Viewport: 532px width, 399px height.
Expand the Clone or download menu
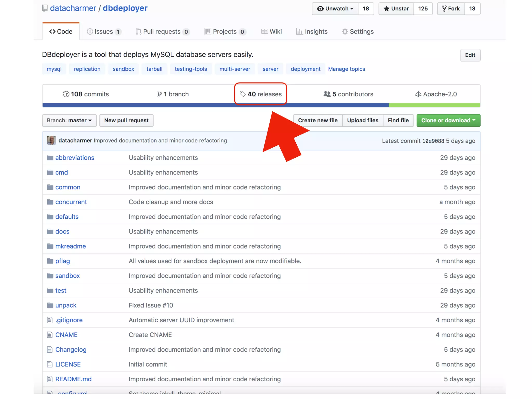click(x=448, y=120)
